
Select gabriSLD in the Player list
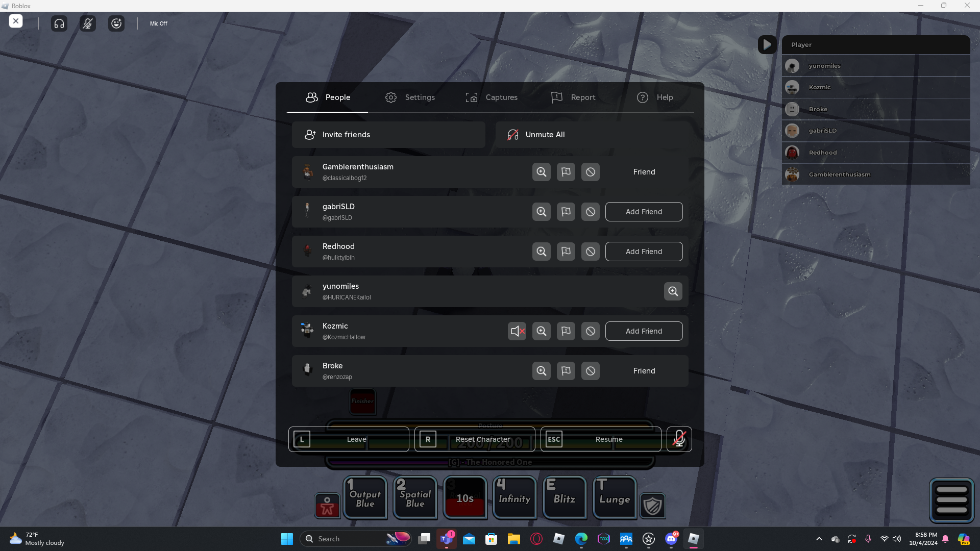coord(876,131)
